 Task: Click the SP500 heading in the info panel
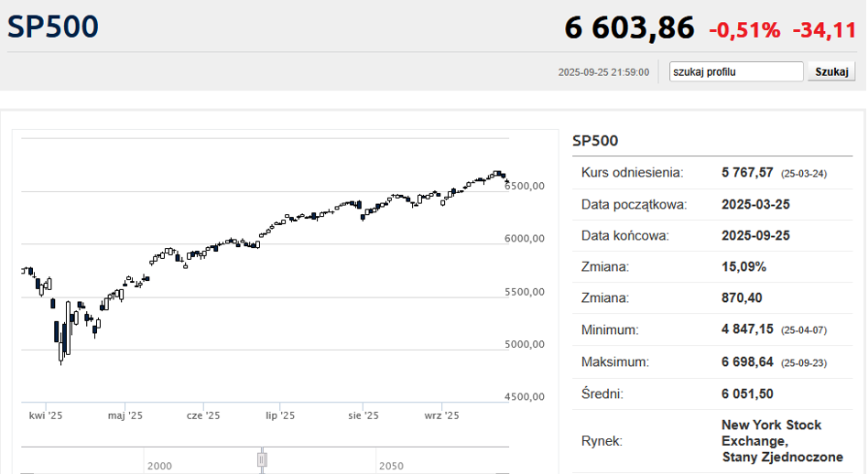(x=595, y=141)
